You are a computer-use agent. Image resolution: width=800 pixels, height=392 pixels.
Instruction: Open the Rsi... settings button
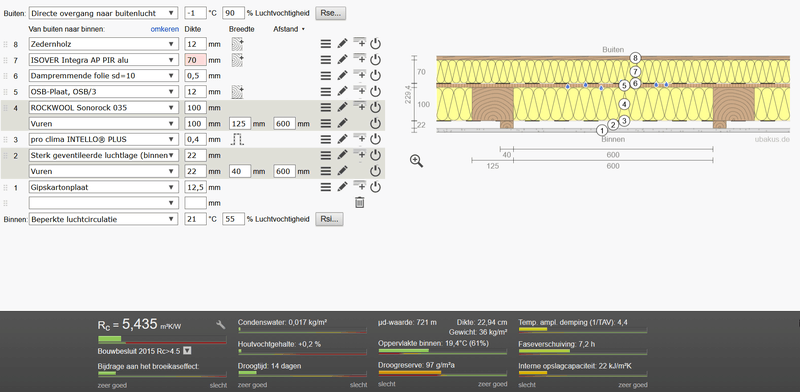tap(329, 219)
